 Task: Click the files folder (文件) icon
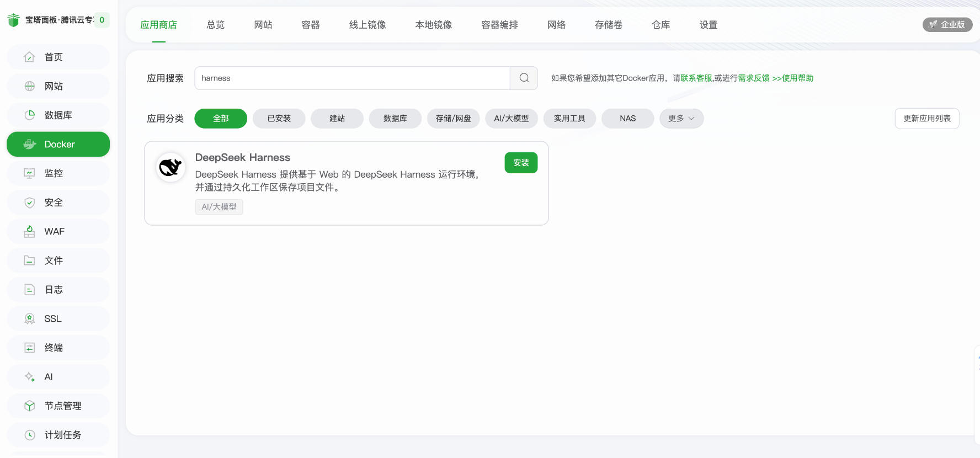click(30, 260)
